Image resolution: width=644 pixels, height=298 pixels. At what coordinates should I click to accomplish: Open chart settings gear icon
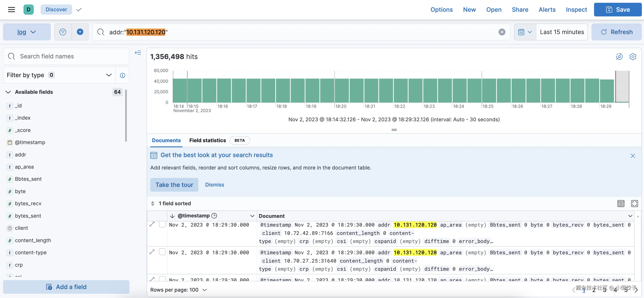coord(633,57)
